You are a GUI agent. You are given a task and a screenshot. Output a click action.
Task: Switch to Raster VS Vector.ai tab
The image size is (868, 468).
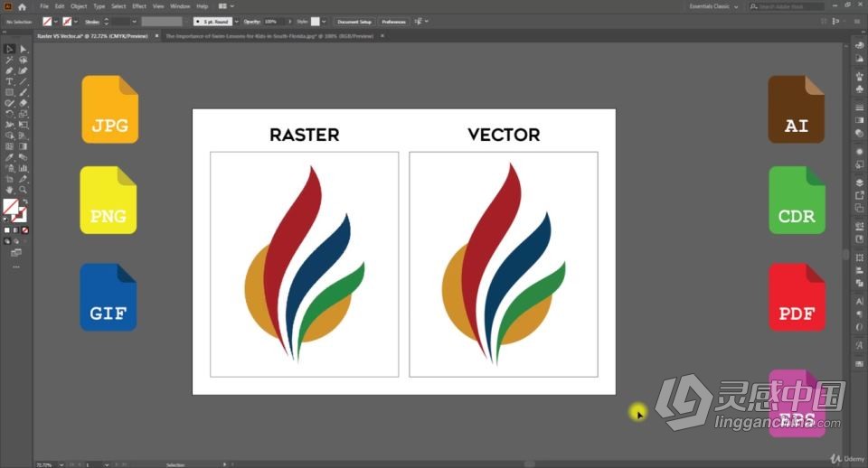coord(92,36)
